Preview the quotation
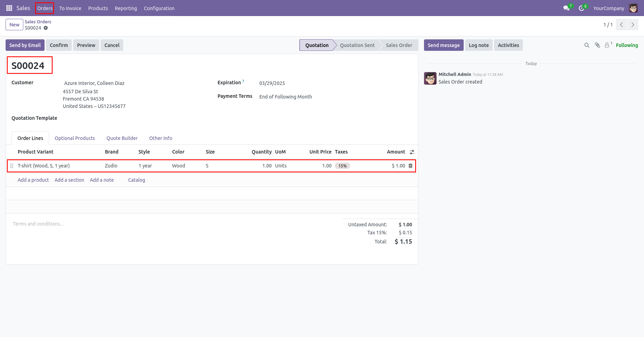This screenshot has height=337, width=644. pos(86,45)
